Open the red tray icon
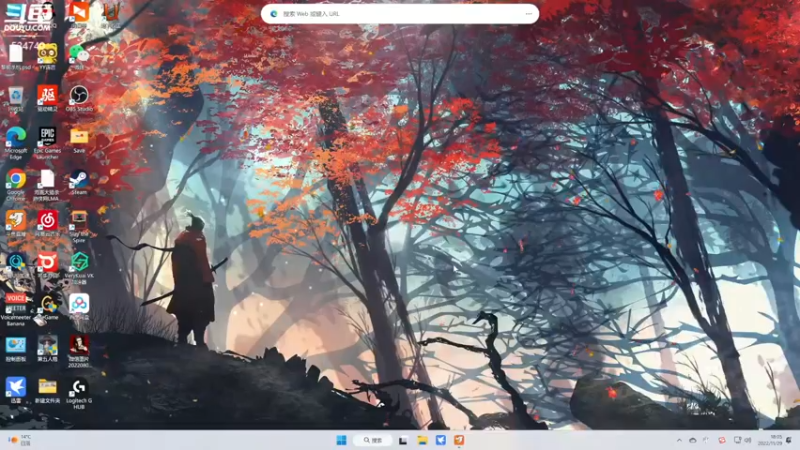 click(x=721, y=440)
